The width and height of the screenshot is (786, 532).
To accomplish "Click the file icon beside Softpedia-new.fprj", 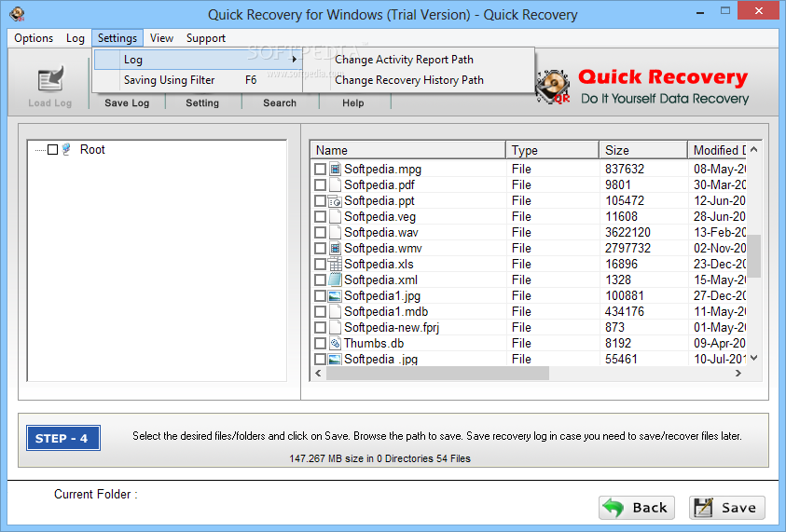I will [x=336, y=328].
